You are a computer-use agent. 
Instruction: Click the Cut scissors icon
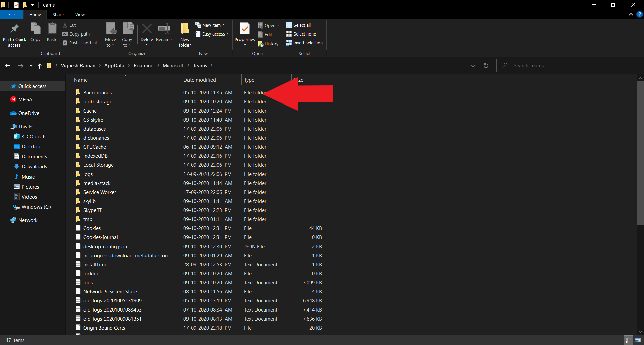click(65, 25)
